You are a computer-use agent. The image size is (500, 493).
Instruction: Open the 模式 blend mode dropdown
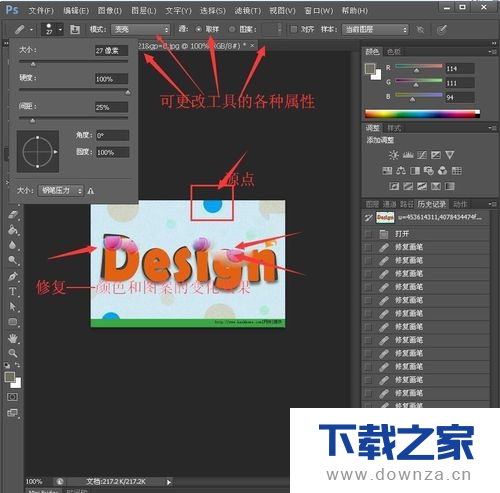140,30
